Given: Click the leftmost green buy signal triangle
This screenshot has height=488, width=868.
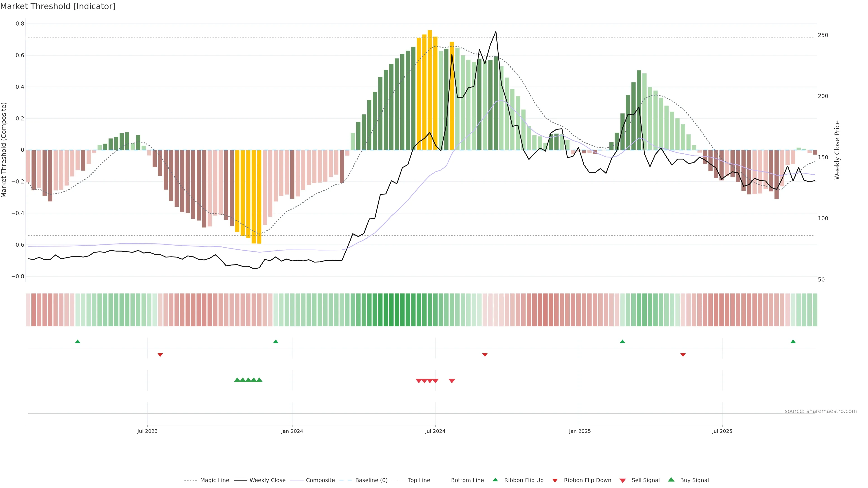Looking at the screenshot, I should click(237, 380).
